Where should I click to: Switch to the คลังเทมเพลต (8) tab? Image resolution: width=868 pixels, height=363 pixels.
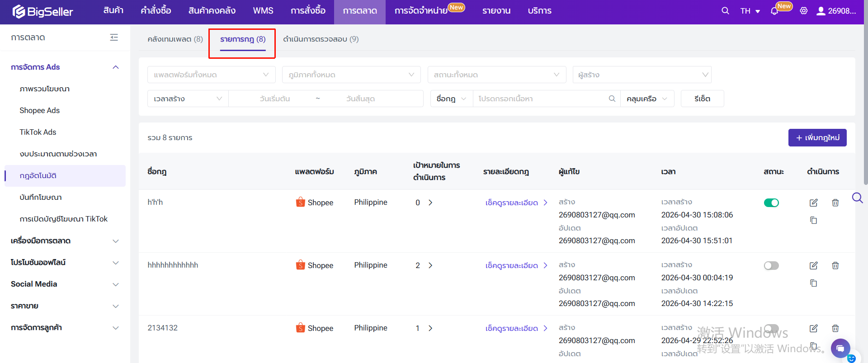point(175,39)
